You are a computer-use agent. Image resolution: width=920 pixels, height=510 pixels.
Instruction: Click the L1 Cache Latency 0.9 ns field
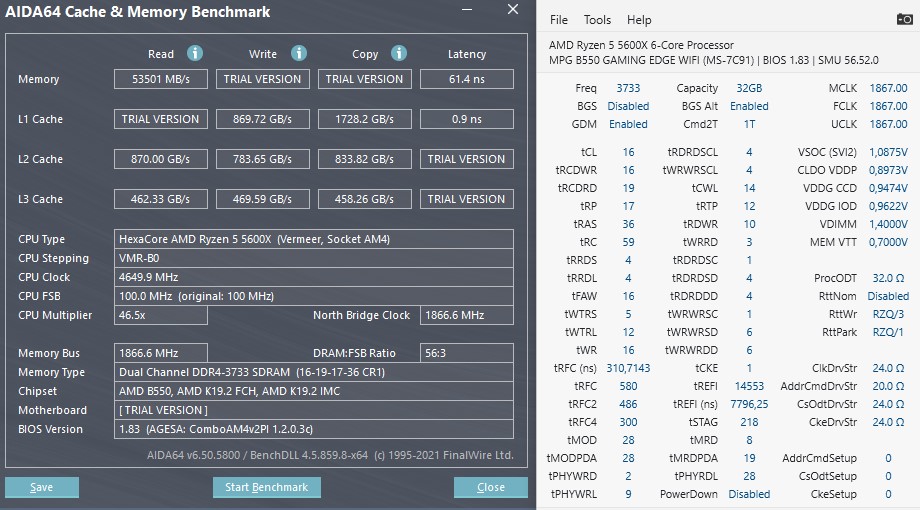(x=467, y=119)
